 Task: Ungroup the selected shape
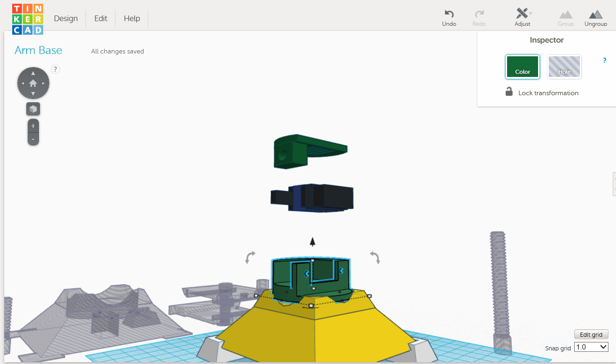pyautogui.click(x=595, y=17)
